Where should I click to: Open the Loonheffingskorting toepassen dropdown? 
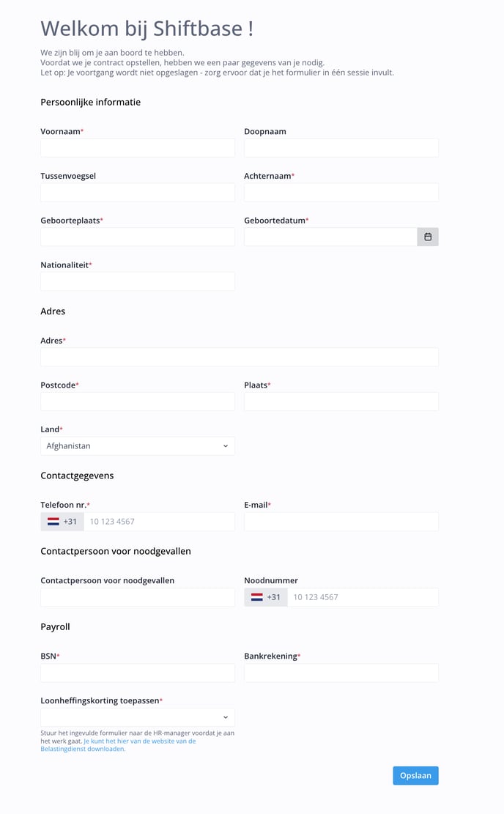pos(138,717)
